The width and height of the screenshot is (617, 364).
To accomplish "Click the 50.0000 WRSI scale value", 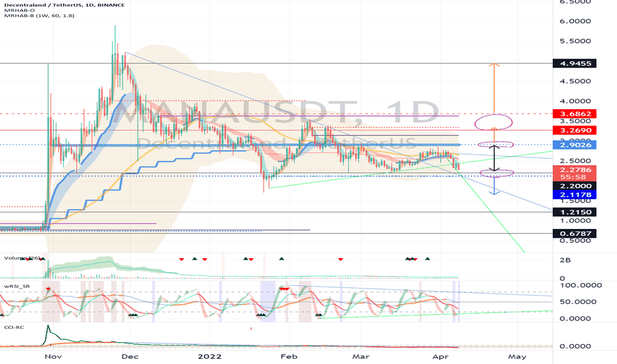I will (x=578, y=302).
